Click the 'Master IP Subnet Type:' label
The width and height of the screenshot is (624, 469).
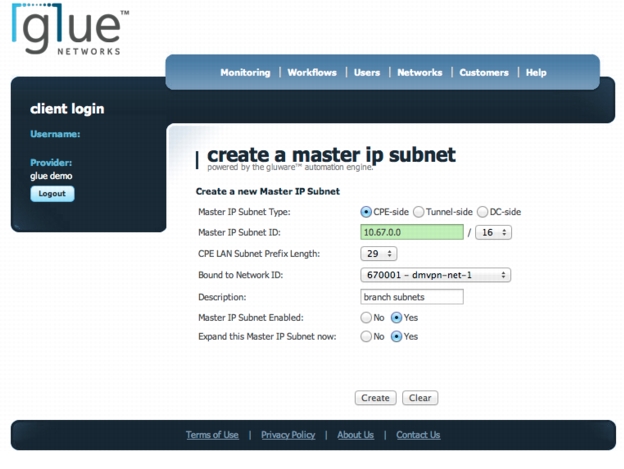point(244,212)
